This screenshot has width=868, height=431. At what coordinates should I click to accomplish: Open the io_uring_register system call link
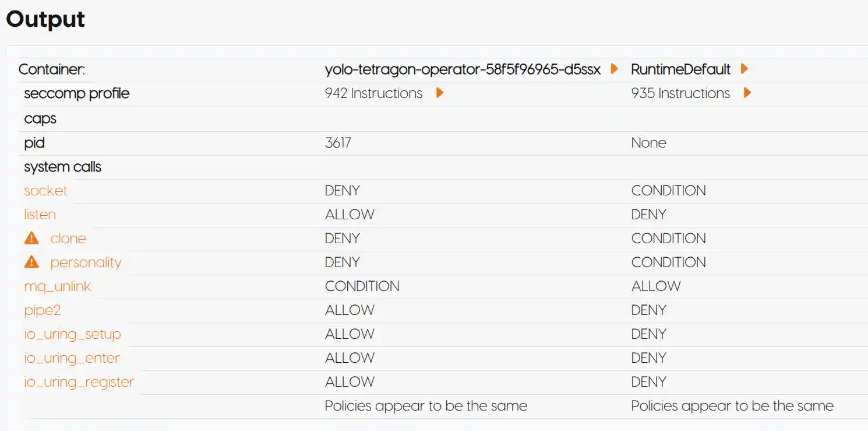pos(79,382)
